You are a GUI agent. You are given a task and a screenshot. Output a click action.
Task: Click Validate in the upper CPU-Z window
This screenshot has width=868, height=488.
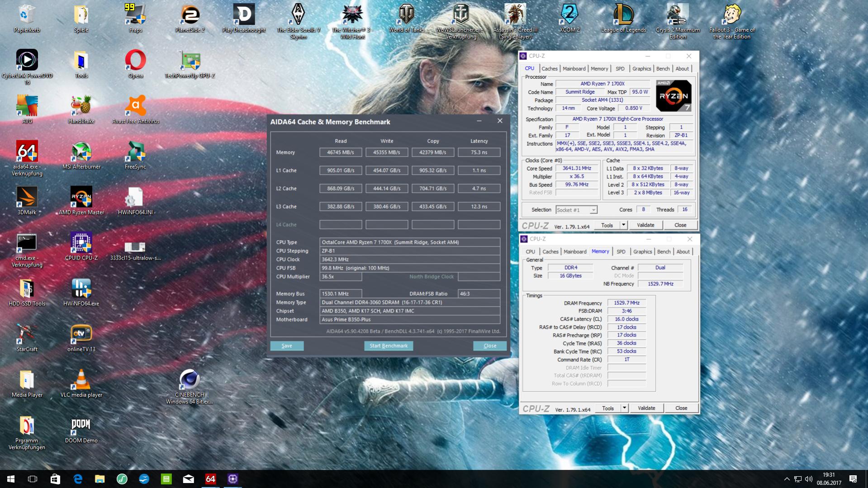pyautogui.click(x=645, y=225)
